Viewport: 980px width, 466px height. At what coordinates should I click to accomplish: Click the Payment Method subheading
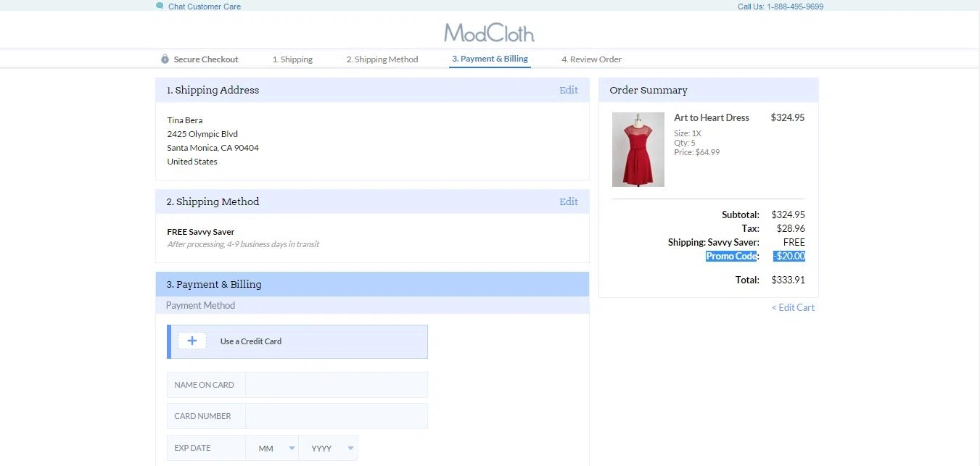coord(200,305)
